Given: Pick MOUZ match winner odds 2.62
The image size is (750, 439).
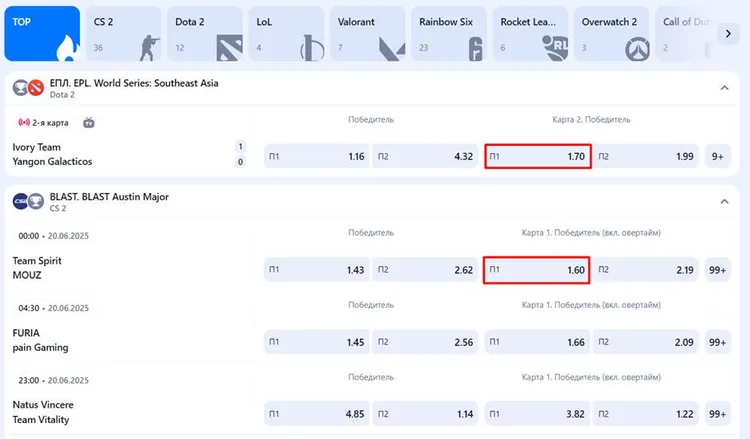Looking at the screenshot, I should [x=425, y=270].
